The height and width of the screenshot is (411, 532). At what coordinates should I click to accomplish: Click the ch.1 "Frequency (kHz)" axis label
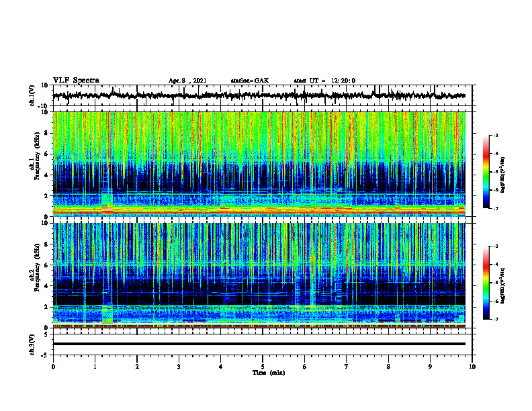tap(37, 156)
